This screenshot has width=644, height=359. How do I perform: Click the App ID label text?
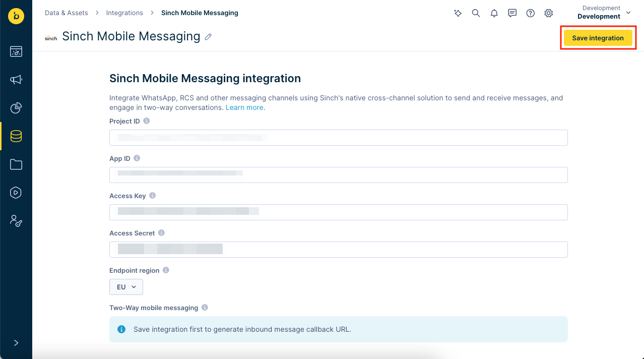click(x=120, y=158)
